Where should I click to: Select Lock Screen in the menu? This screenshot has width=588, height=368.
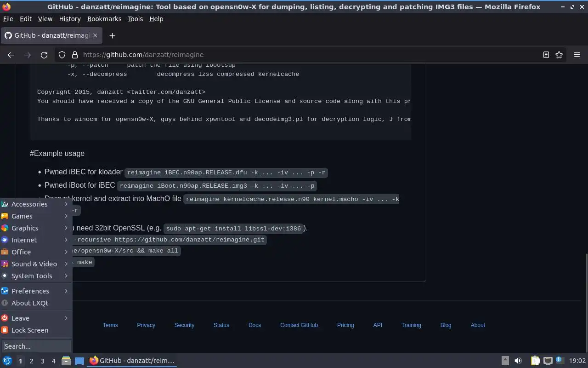(x=36, y=330)
